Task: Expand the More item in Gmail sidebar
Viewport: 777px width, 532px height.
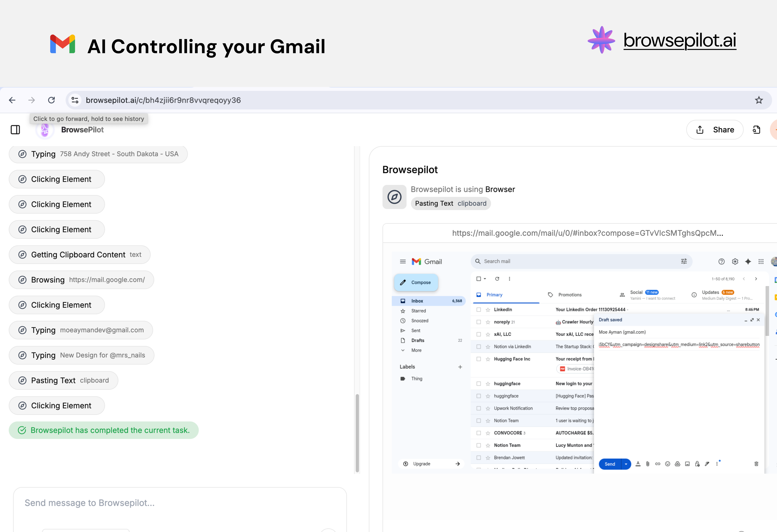Action: (416, 350)
